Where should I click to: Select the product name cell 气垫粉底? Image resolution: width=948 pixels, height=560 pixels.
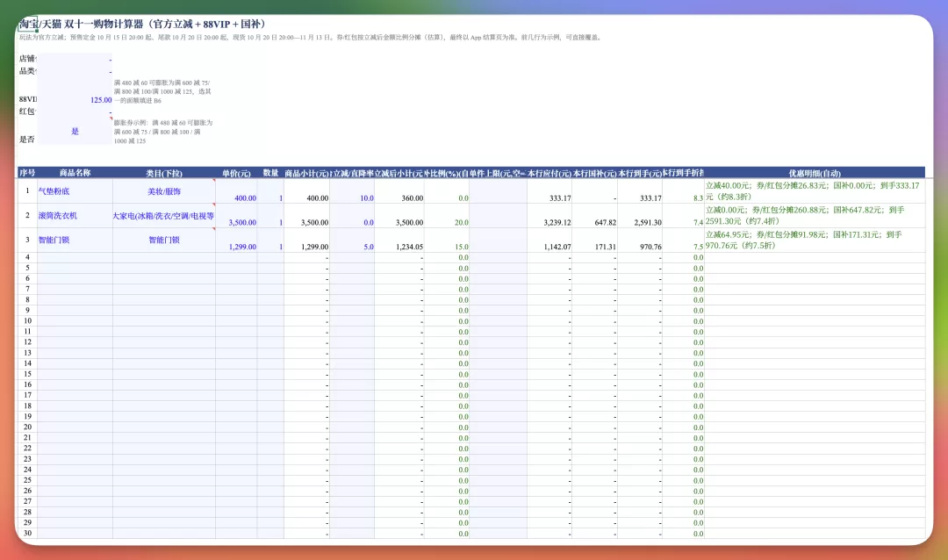tap(75, 191)
